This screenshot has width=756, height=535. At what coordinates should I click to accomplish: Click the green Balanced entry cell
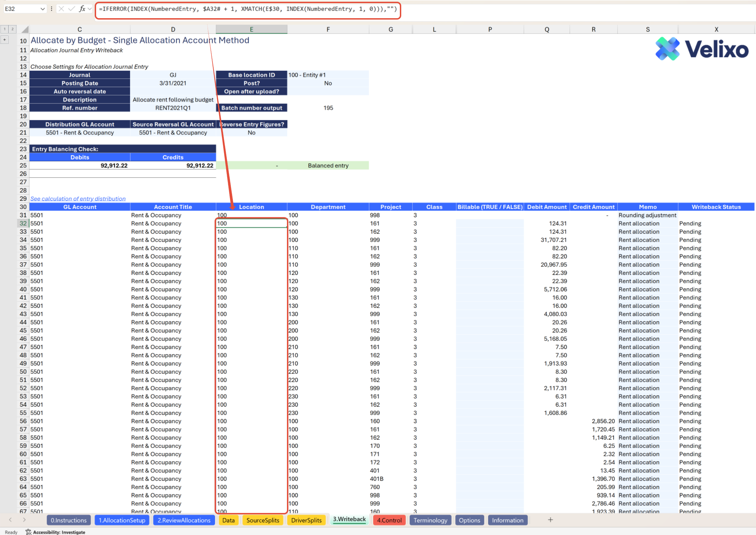(327, 165)
